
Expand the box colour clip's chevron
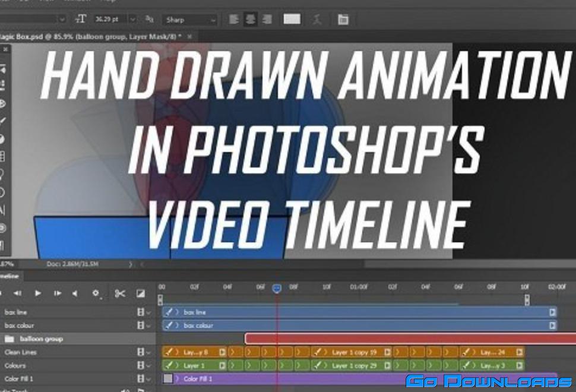click(177, 325)
